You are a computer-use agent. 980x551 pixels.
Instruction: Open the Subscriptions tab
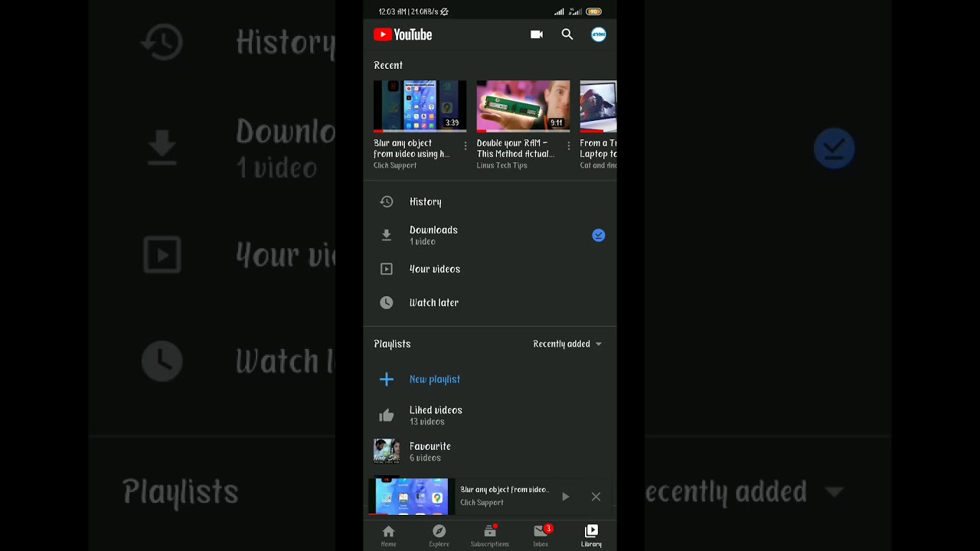tap(490, 536)
